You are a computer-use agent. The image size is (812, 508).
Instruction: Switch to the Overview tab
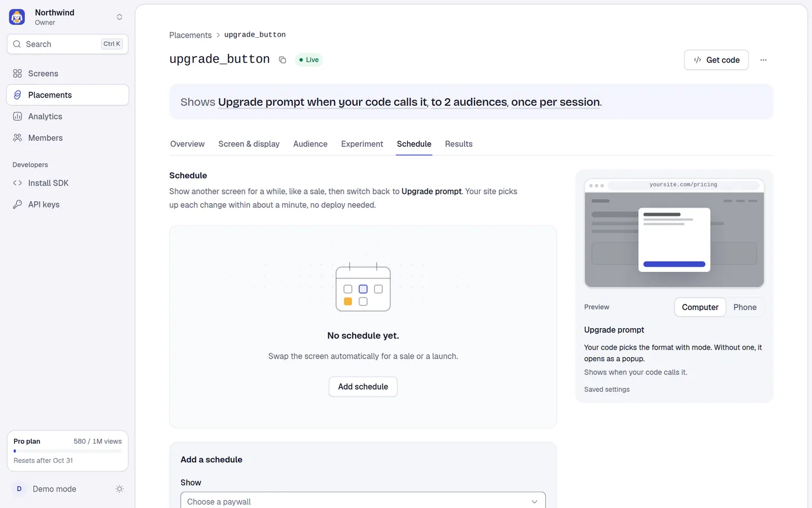tap(187, 144)
